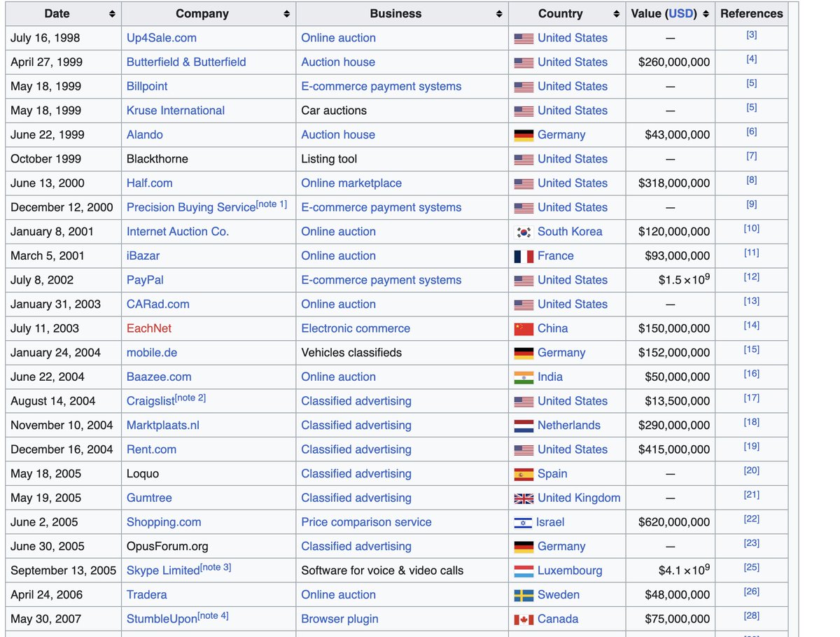Click the Israel flag in Shopping.com row
This screenshot has width=840, height=637.
coord(524,522)
